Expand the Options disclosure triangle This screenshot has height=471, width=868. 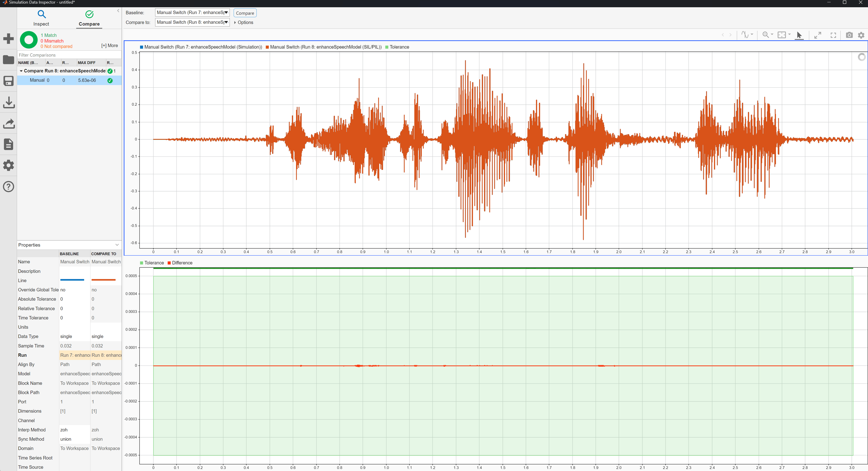click(235, 23)
